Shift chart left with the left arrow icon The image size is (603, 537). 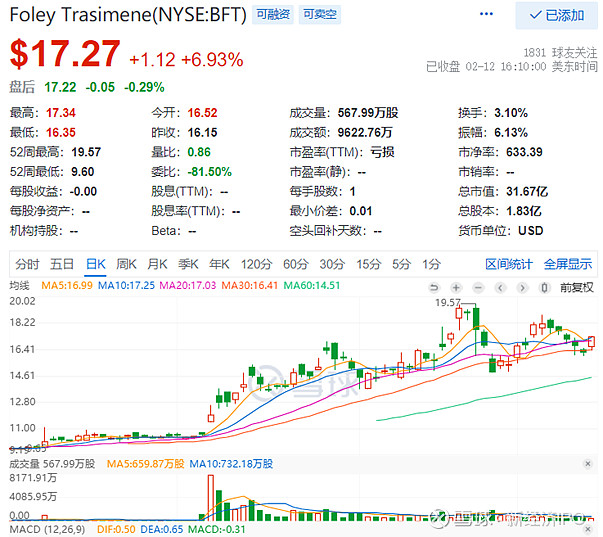(500, 287)
